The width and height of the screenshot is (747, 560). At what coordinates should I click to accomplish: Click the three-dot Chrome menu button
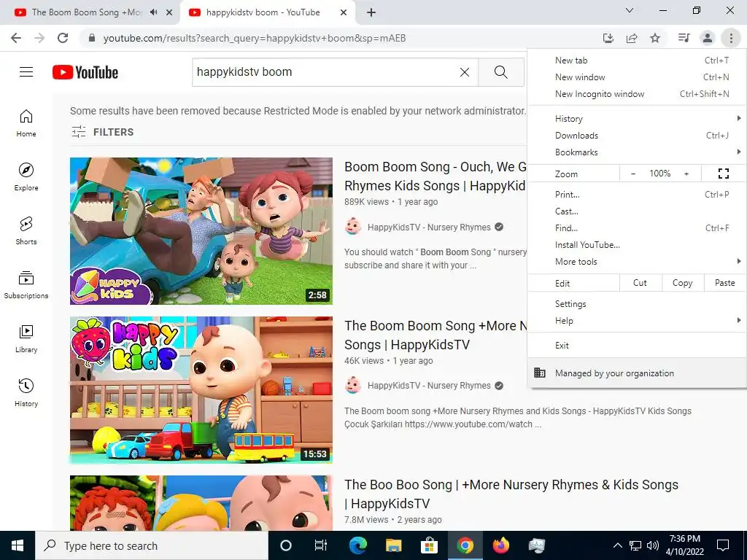[x=731, y=38]
